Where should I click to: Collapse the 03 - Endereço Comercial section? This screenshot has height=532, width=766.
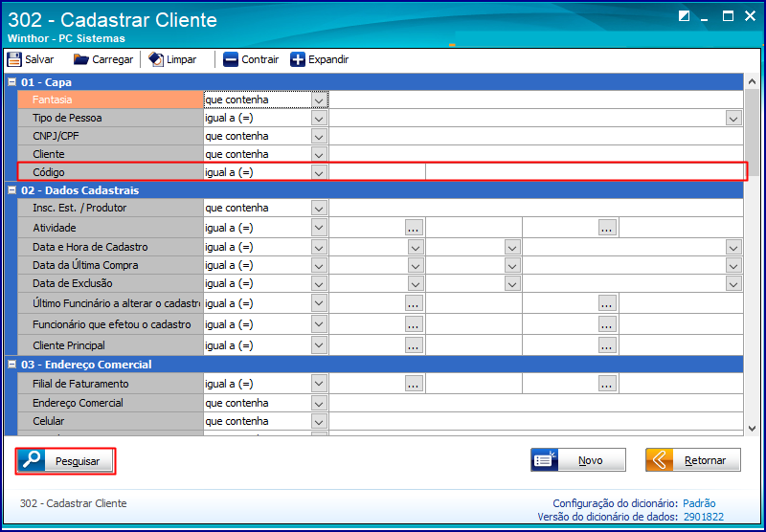(x=12, y=365)
